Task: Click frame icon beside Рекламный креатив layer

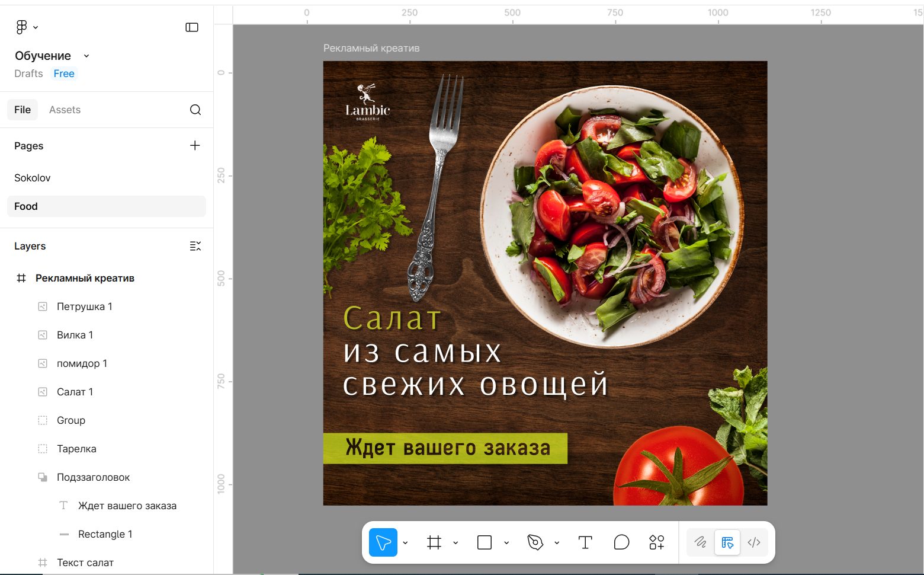Action: (21, 278)
